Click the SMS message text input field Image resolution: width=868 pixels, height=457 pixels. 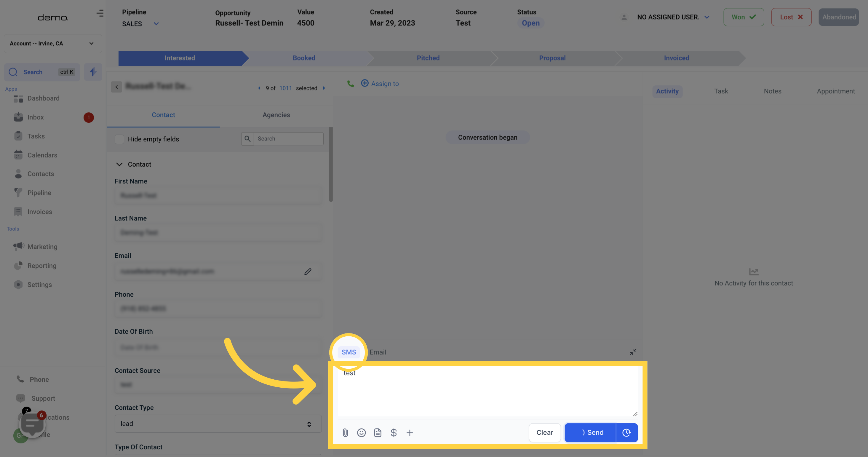487,390
